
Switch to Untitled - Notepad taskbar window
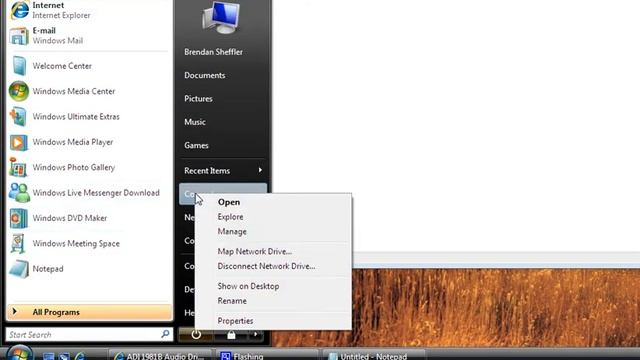click(x=374, y=355)
